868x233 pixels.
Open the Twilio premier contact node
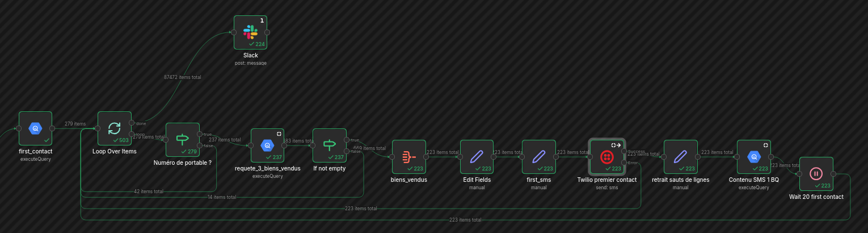(x=607, y=157)
